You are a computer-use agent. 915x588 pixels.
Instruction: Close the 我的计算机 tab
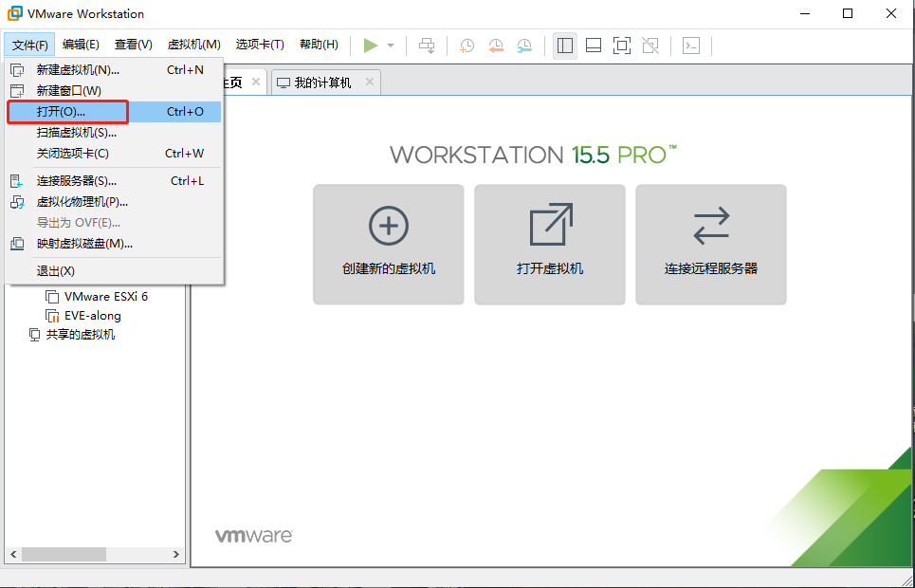pyautogui.click(x=370, y=83)
